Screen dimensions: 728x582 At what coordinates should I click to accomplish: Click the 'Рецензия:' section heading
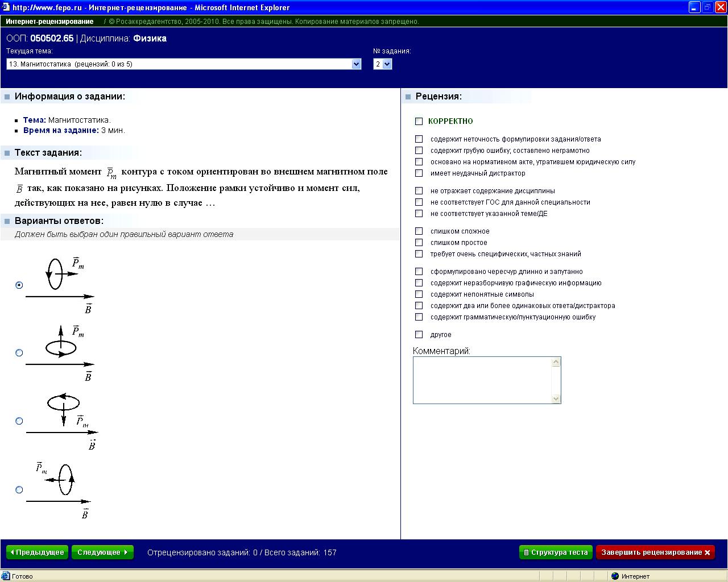(439, 97)
